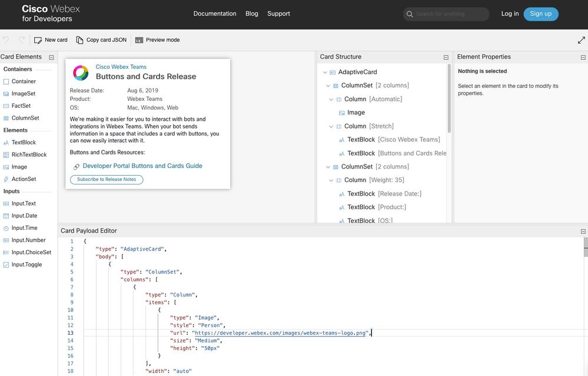Collapse the Column [Stretch] node
This screenshot has width=588, height=376.
tap(331, 127)
